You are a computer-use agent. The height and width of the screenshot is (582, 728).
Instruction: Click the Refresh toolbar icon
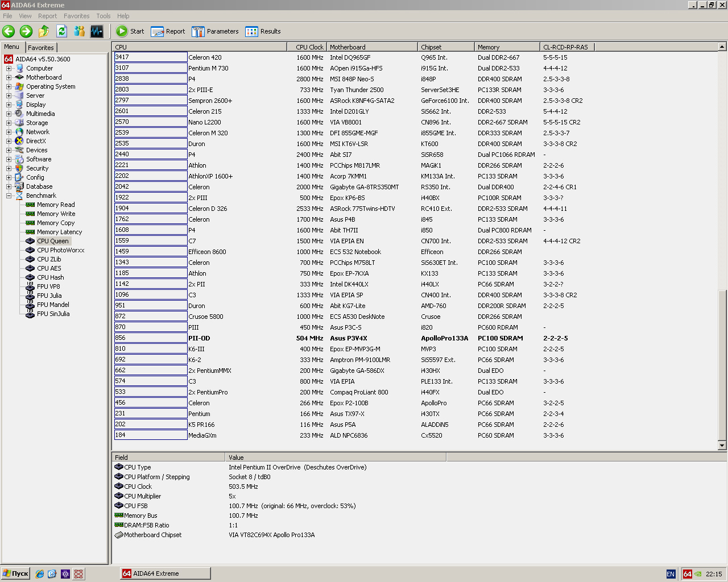coord(62,31)
